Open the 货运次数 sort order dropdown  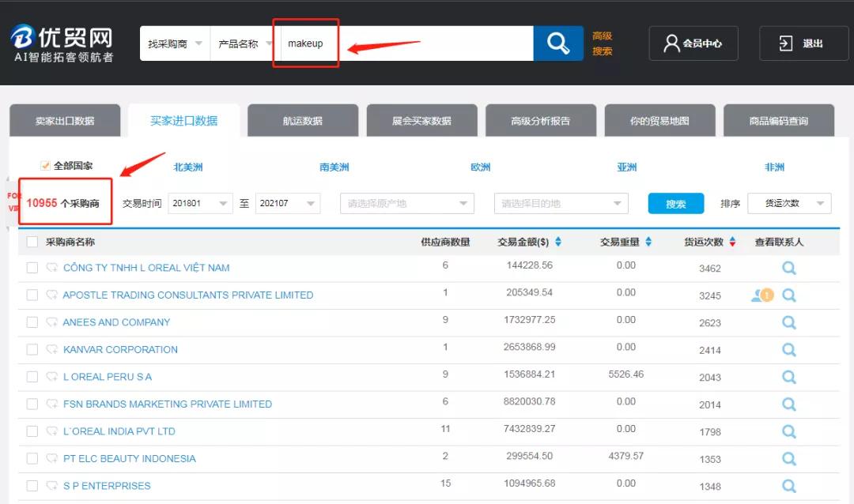point(788,203)
